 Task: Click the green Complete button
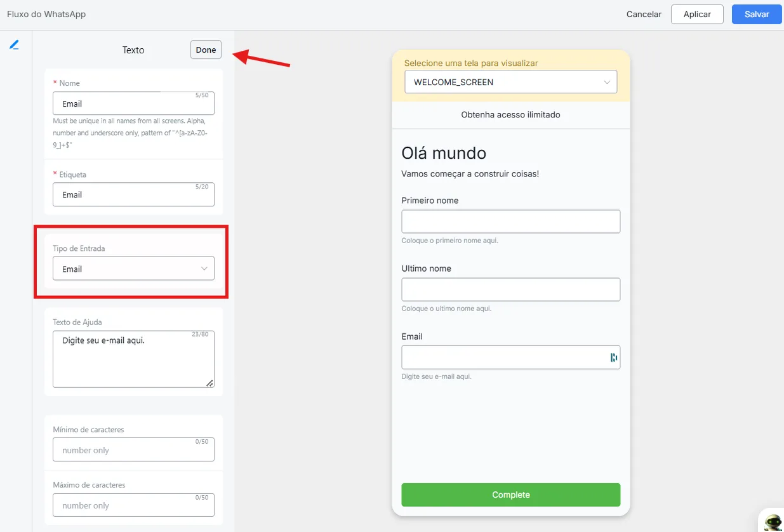point(511,495)
